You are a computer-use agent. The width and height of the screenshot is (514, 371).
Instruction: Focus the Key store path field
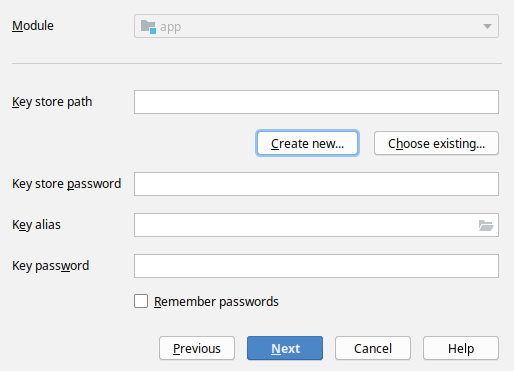pos(316,102)
